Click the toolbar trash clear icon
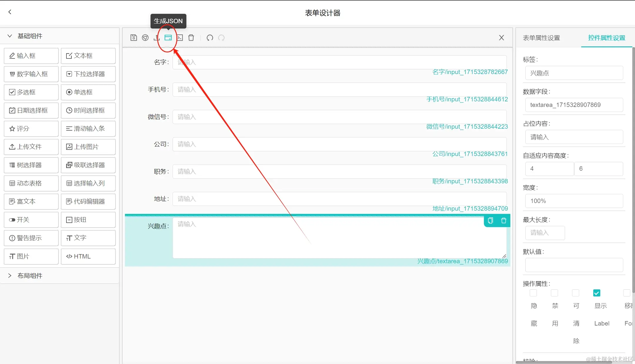Image resolution: width=635 pixels, height=364 pixels. (191, 38)
